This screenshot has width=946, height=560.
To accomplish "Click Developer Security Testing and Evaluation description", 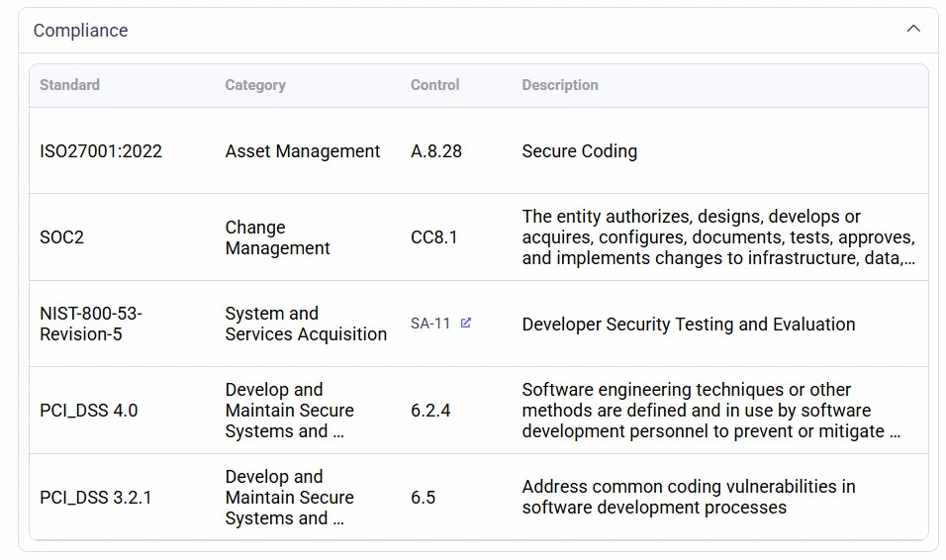I will click(x=689, y=325).
